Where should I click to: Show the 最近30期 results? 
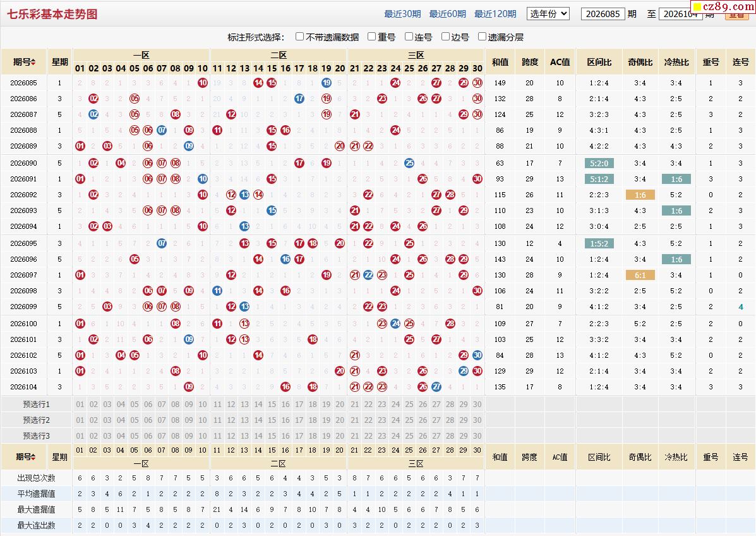[402, 14]
